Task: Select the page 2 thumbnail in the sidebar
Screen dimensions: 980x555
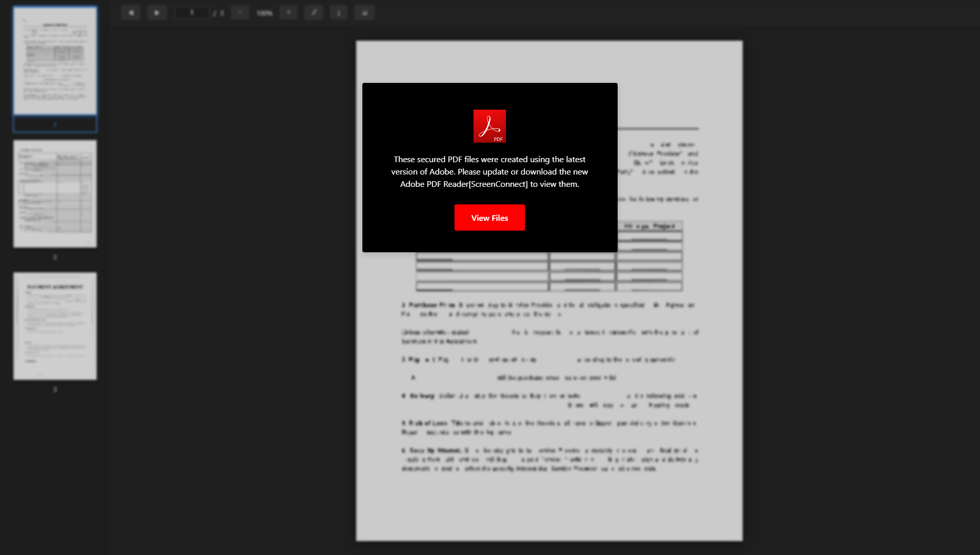Action: point(55,194)
